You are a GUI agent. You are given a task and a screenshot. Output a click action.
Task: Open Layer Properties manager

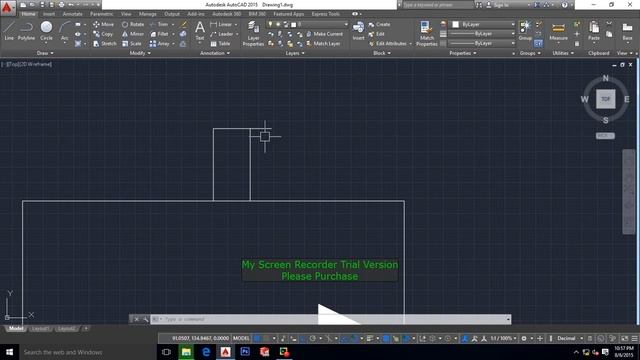coord(253,33)
